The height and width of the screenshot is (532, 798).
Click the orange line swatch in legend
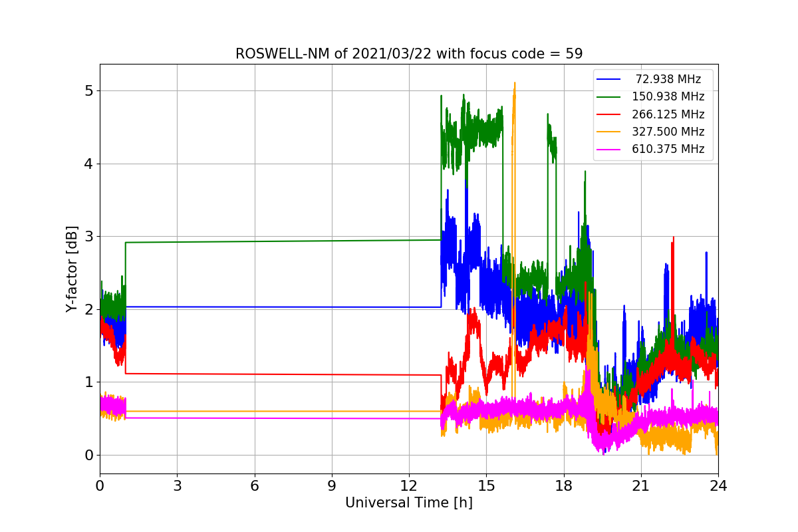click(609, 132)
